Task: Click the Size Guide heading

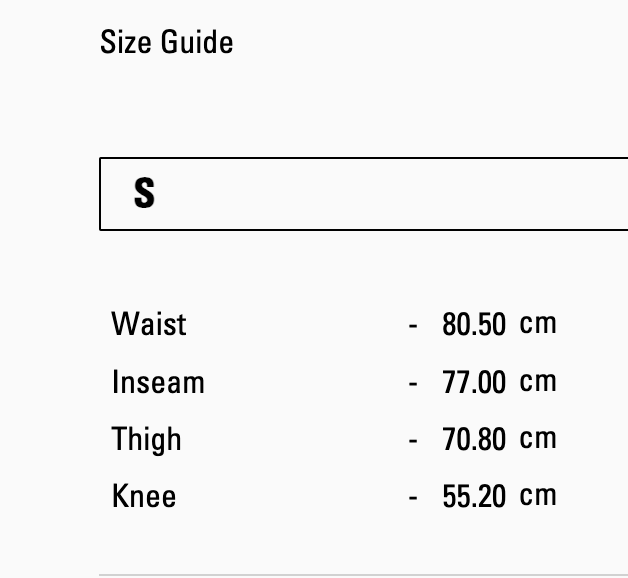Action: [167, 42]
